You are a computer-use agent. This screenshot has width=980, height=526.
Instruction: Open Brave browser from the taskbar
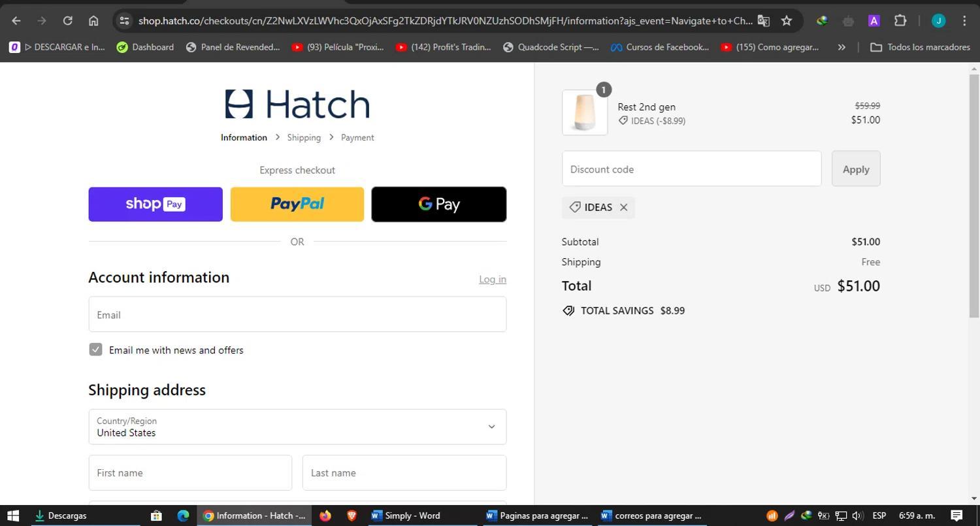[351, 516]
